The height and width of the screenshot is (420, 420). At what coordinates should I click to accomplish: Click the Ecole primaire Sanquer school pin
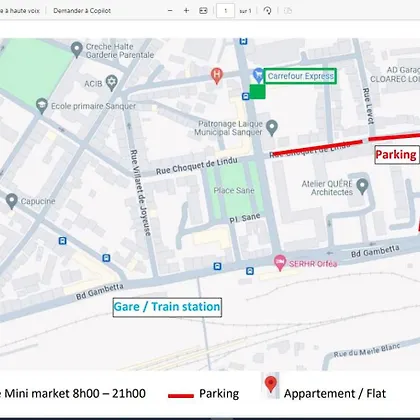[42, 105]
